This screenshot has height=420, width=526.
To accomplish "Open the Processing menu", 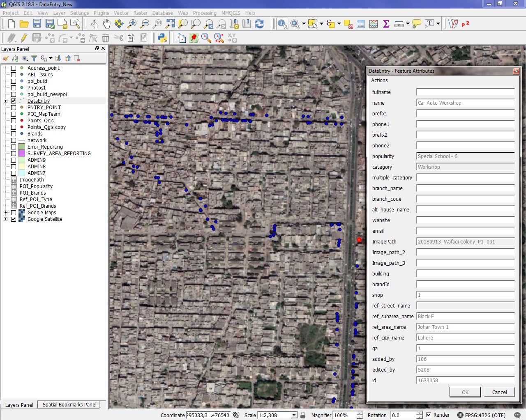I will [x=204, y=13].
